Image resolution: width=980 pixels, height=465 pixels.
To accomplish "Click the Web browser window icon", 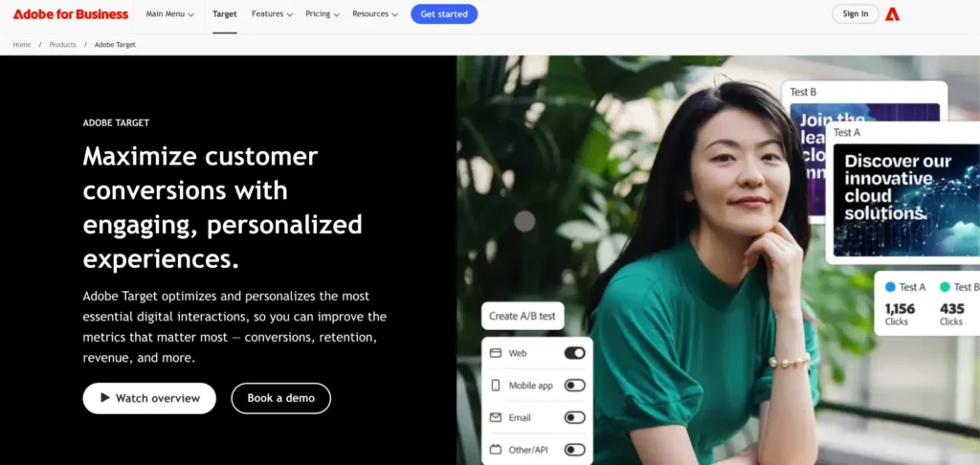I will coord(496,353).
